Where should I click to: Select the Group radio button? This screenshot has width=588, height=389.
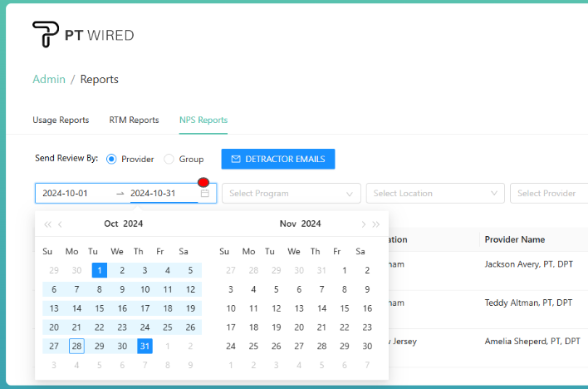pyautogui.click(x=169, y=159)
